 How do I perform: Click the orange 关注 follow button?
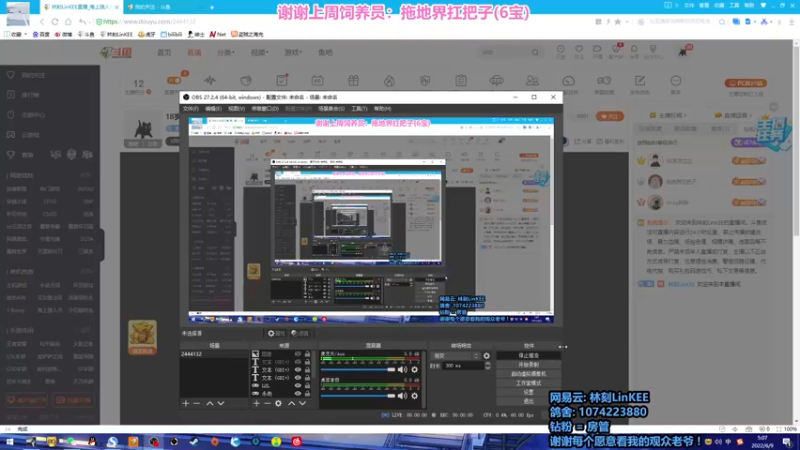[610, 116]
